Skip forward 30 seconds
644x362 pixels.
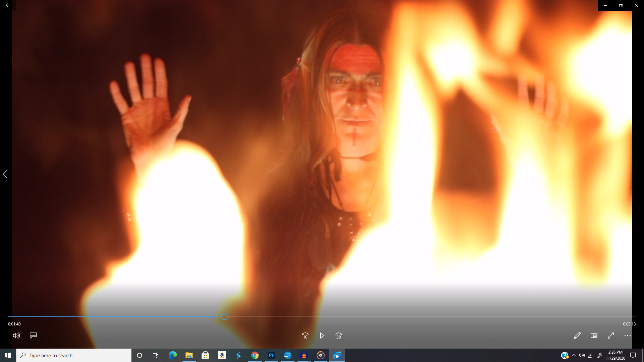pyautogui.click(x=339, y=336)
